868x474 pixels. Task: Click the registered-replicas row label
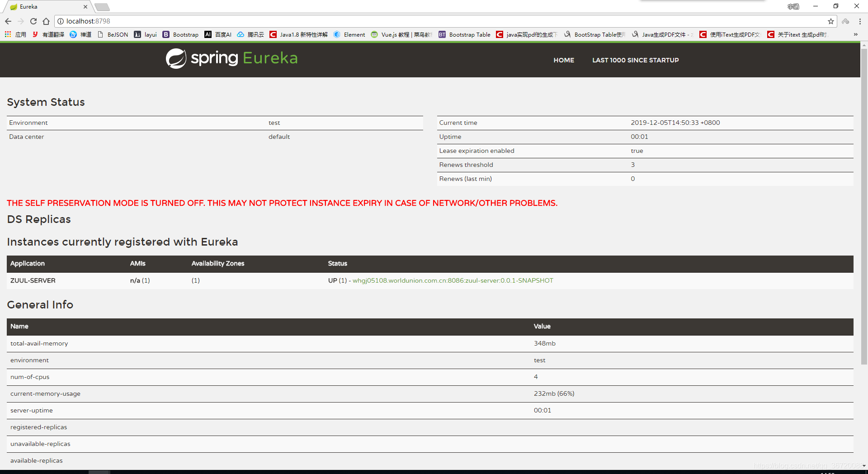[x=38, y=427]
